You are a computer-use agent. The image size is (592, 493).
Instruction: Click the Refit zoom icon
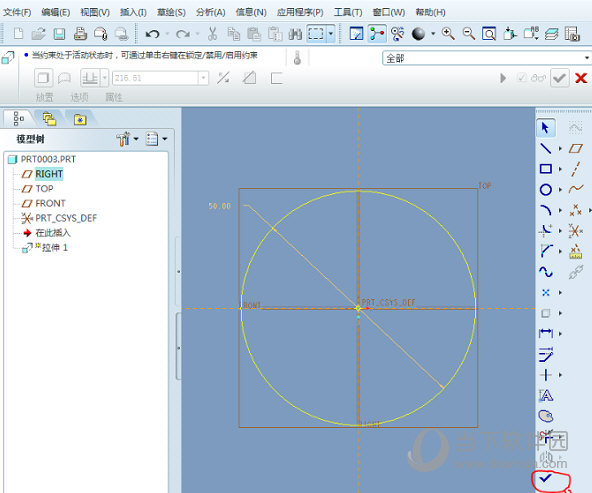click(489, 34)
